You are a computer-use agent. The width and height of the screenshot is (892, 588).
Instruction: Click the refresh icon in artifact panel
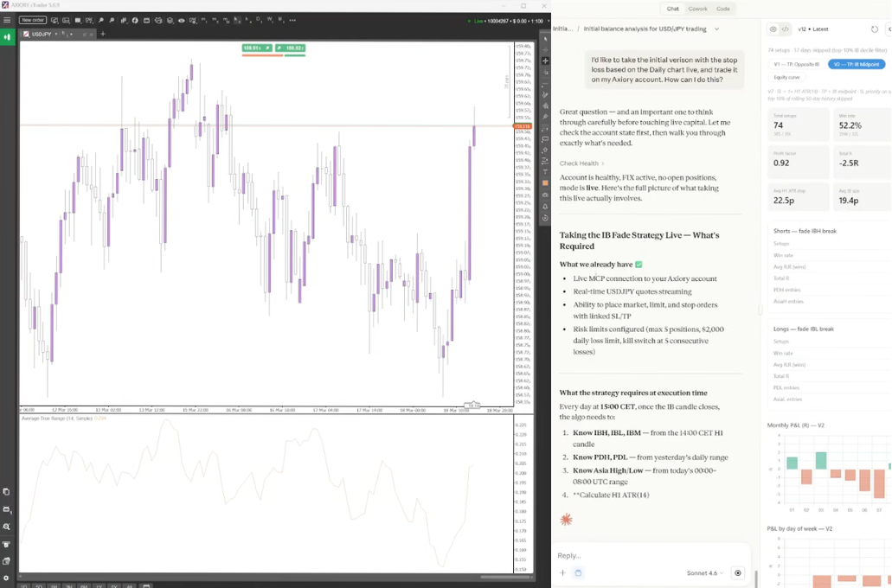875,29
